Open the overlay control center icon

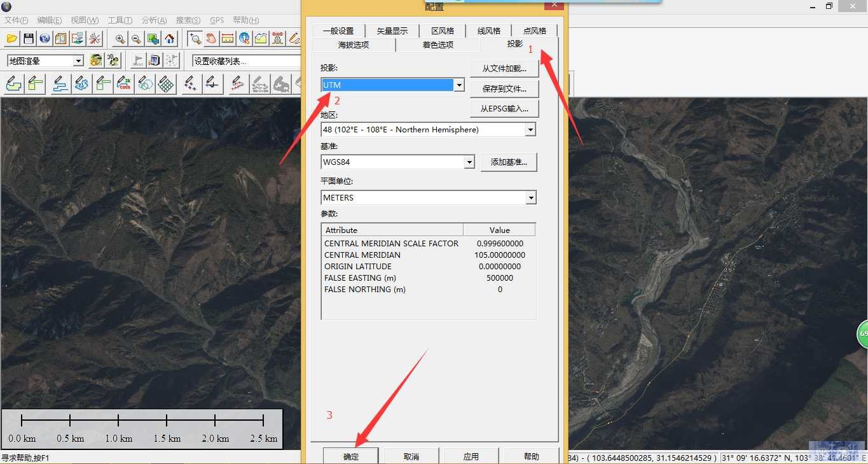(x=78, y=39)
